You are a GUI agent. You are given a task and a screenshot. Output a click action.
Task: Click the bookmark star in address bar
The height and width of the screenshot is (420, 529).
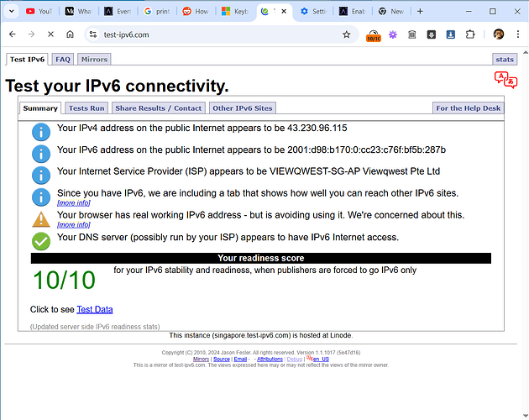click(x=346, y=34)
